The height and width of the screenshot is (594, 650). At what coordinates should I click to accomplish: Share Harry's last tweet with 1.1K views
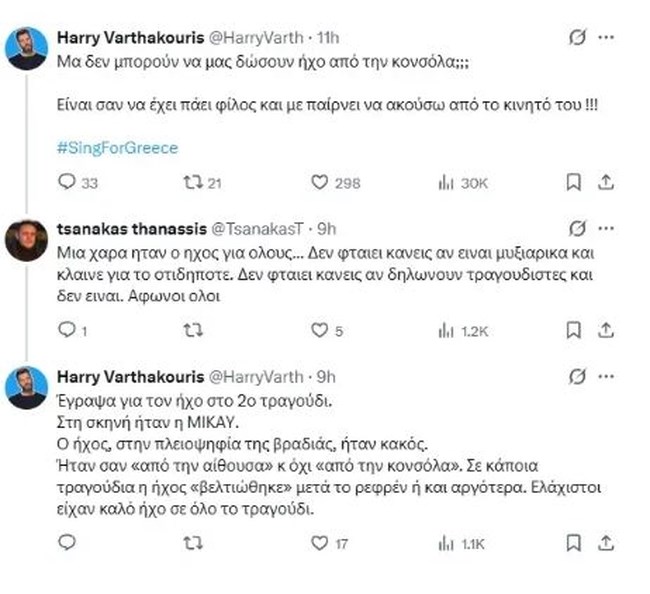tap(605, 543)
